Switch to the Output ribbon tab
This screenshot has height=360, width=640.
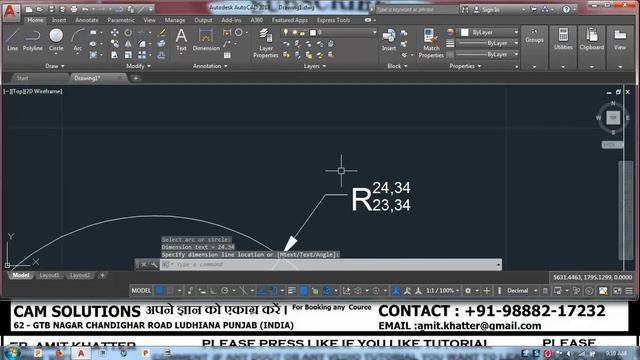pyautogui.click(x=203, y=20)
